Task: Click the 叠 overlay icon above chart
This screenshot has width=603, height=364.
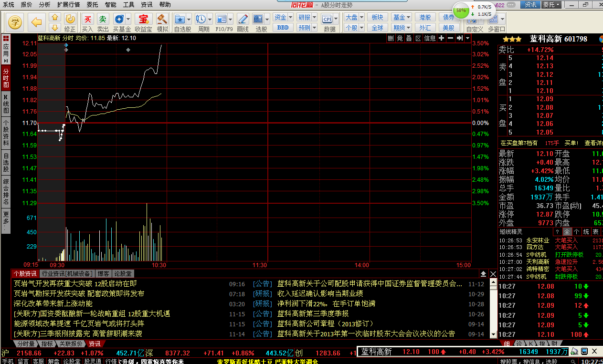Action: [x=409, y=38]
